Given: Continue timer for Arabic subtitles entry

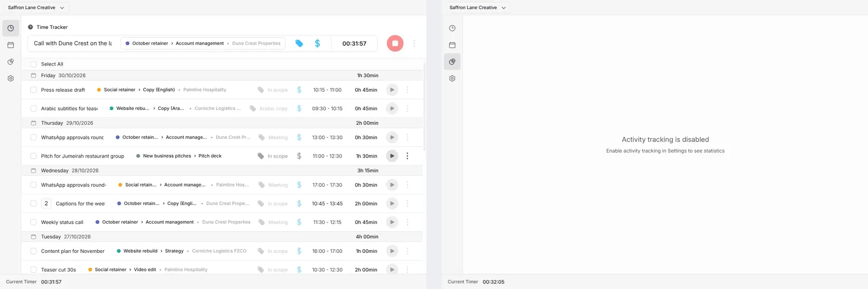Looking at the screenshot, I should click(392, 108).
